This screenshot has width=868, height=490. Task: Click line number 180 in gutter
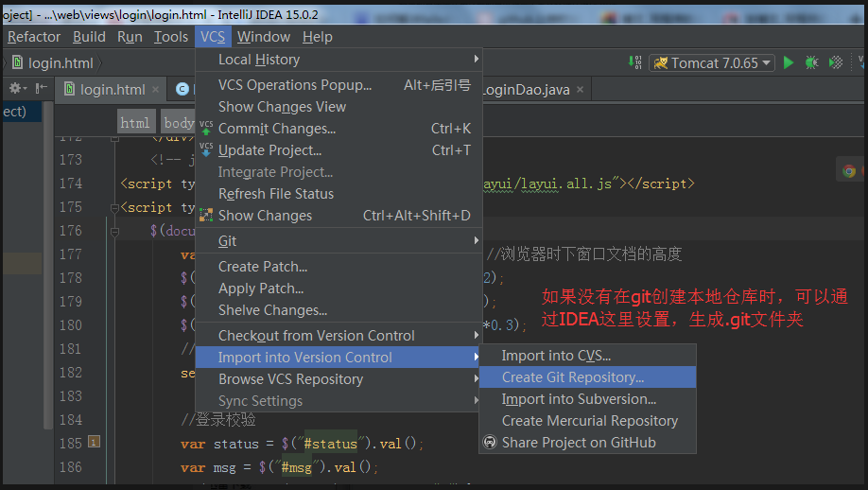click(x=70, y=325)
